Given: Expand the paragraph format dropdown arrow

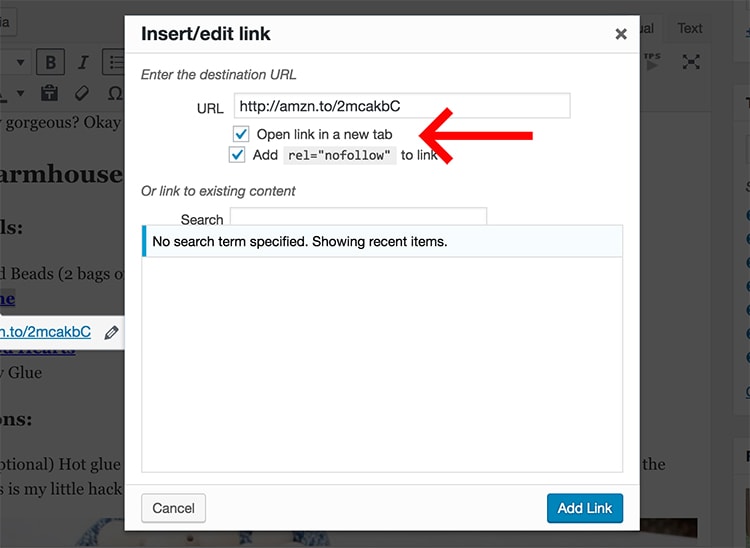Looking at the screenshot, I should coord(20,62).
